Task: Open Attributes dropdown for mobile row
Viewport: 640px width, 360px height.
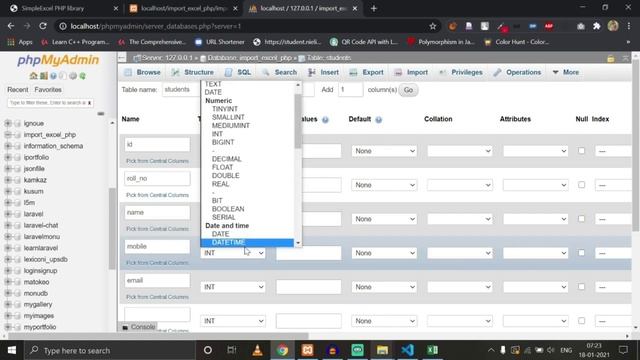Action: pyautogui.click(x=535, y=253)
